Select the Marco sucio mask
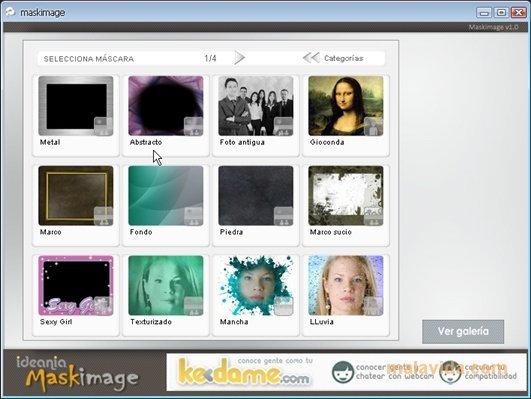 click(346, 195)
